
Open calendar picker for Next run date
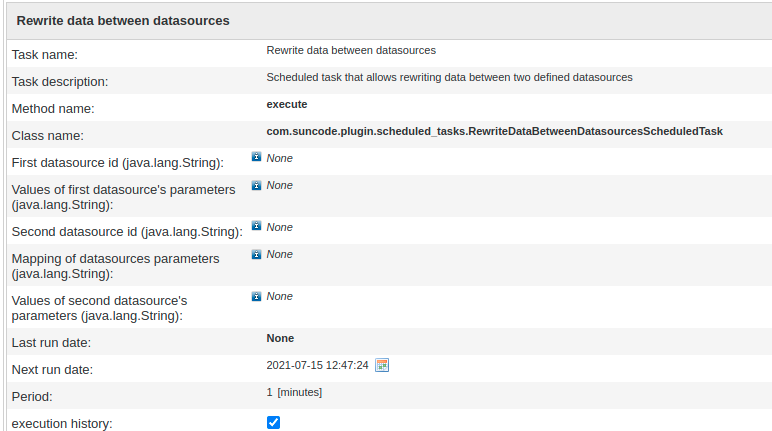coord(382,365)
